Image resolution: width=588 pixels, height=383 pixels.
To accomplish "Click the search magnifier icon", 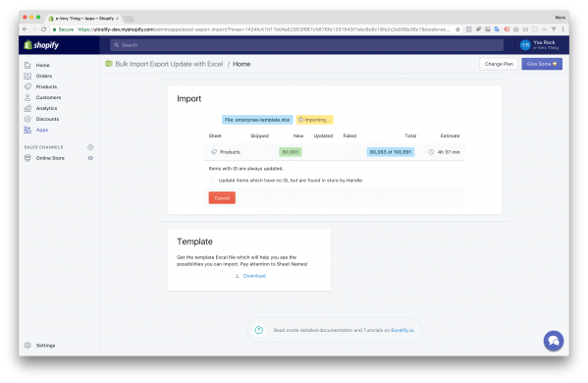I will click(x=117, y=45).
